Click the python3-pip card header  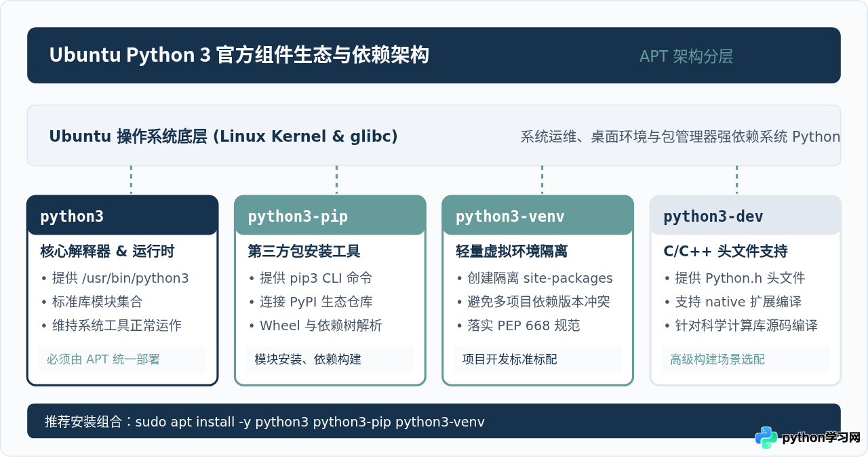tap(330, 216)
